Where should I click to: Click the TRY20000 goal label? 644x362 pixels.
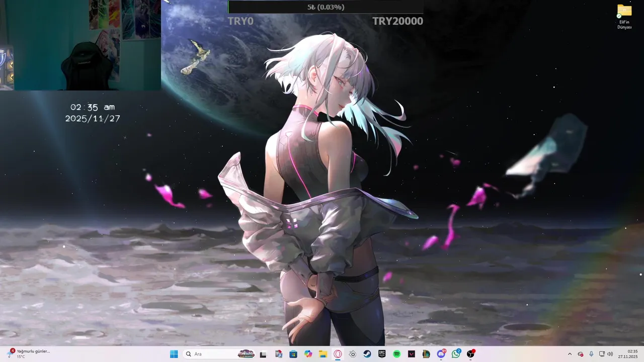pos(397,21)
